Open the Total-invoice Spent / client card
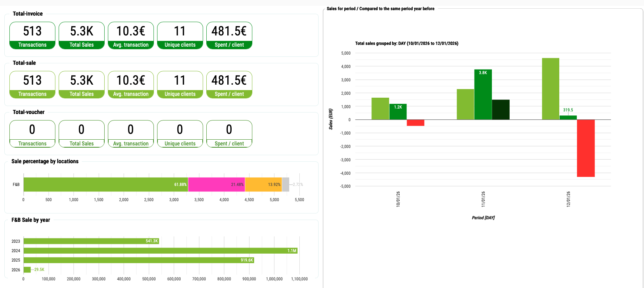The height and width of the screenshot is (288, 644). tap(229, 35)
